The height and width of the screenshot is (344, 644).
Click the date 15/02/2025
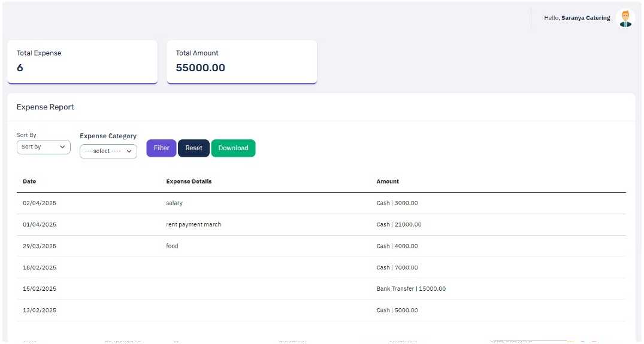pos(40,288)
